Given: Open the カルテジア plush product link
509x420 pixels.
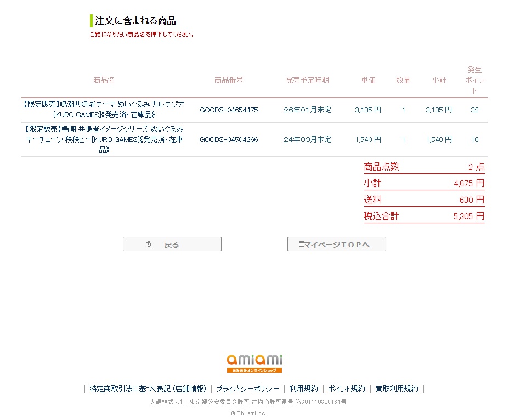Looking at the screenshot, I should click(104, 110).
